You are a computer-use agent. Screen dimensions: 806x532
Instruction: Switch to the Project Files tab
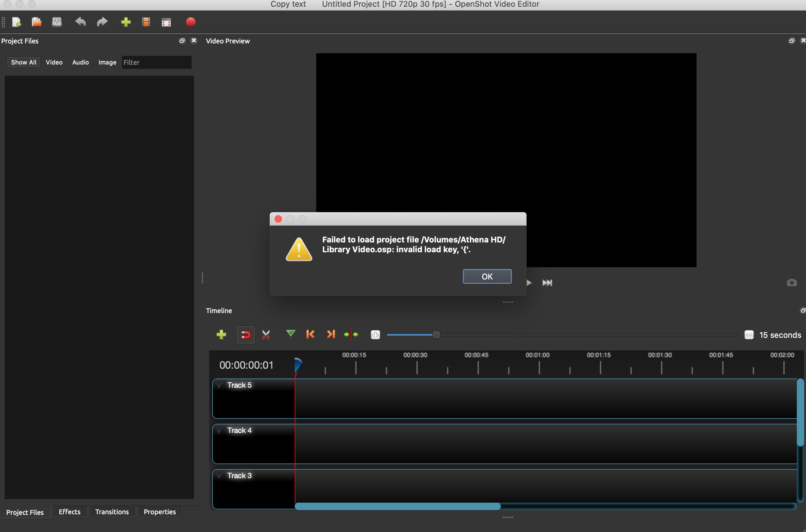point(25,512)
